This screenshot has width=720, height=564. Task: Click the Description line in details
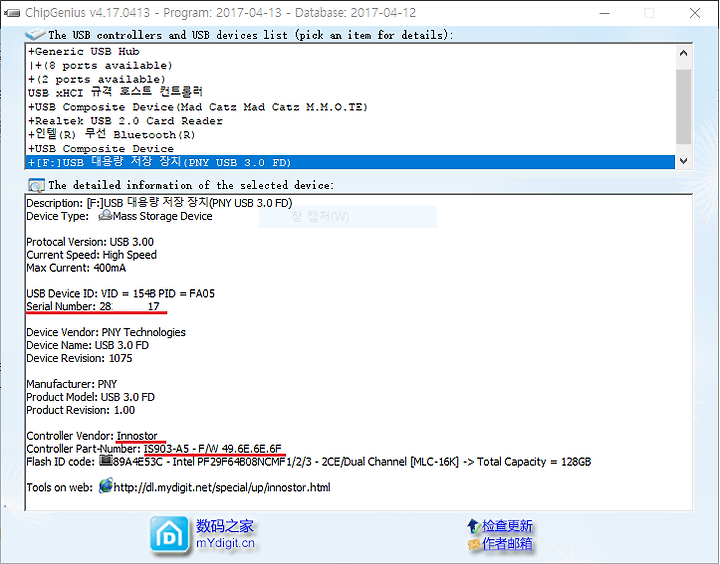click(x=159, y=203)
